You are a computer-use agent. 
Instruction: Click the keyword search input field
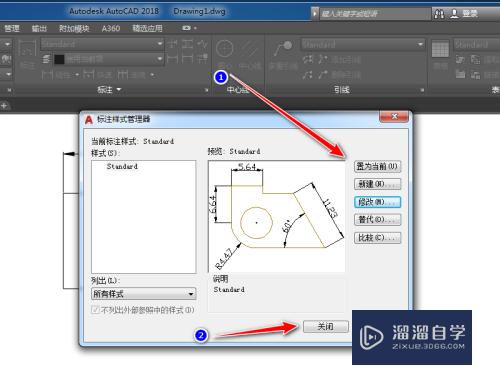[x=375, y=14]
